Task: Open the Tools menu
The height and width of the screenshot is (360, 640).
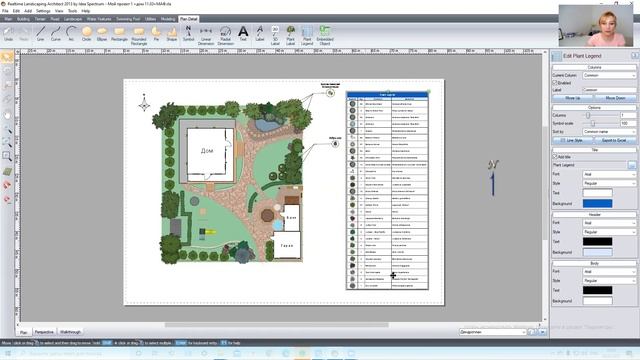Action: pyautogui.click(x=72, y=11)
